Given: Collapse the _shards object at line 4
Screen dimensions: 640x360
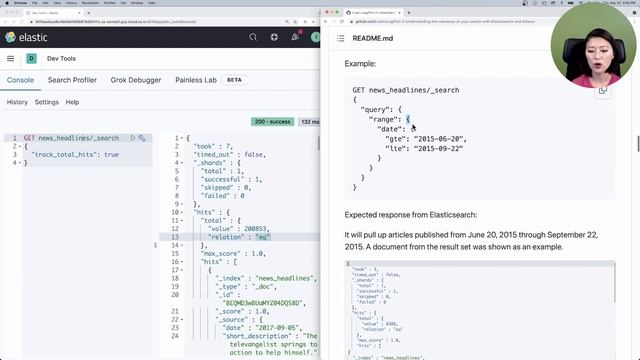Looking at the screenshot, I should point(182,163).
